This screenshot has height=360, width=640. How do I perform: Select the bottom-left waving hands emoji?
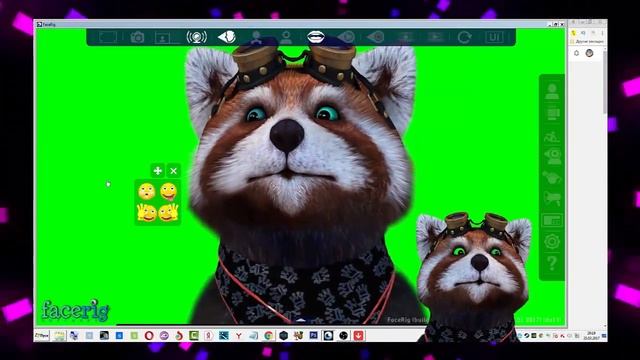click(147, 213)
